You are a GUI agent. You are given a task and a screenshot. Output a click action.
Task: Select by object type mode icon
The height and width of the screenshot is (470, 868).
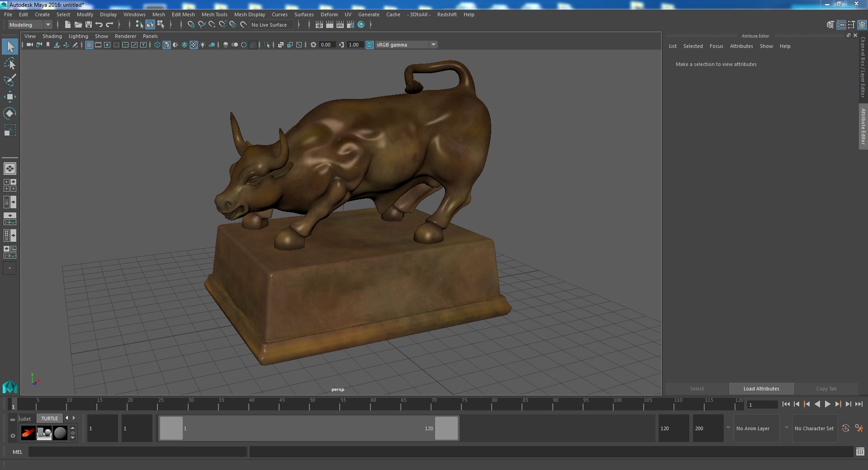[150, 25]
